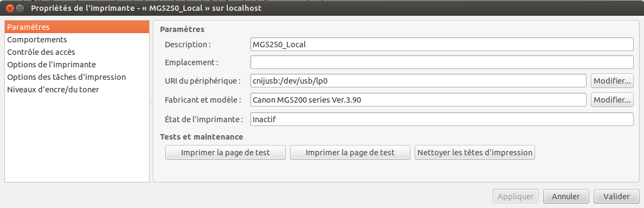Click the URI du périphérique text field
Image resolution: width=644 pixels, height=208 pixels.
coord(418,81)
